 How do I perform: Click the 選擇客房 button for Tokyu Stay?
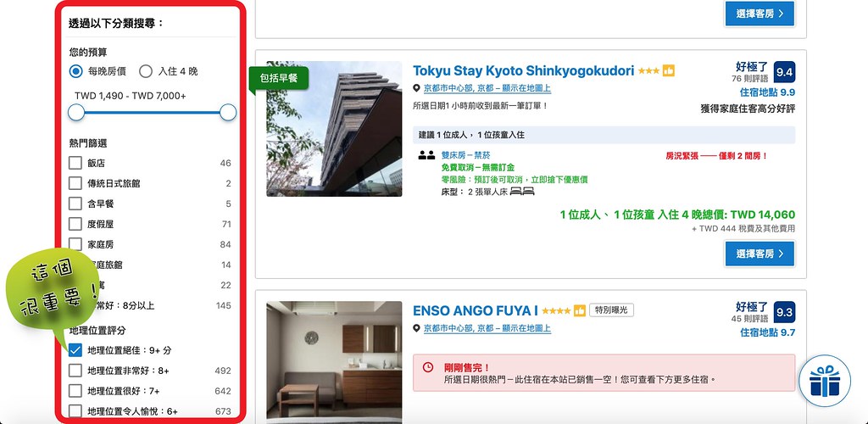coord(759,254)
